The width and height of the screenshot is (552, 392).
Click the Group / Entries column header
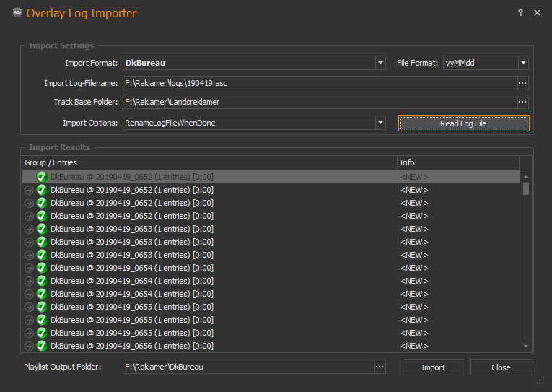point(209,162)
